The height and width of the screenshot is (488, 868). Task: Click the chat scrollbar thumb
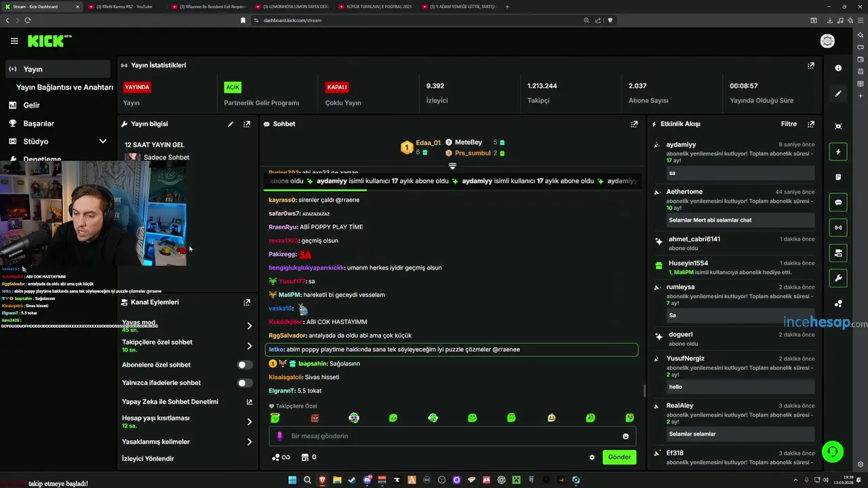[x=644, y=391]
